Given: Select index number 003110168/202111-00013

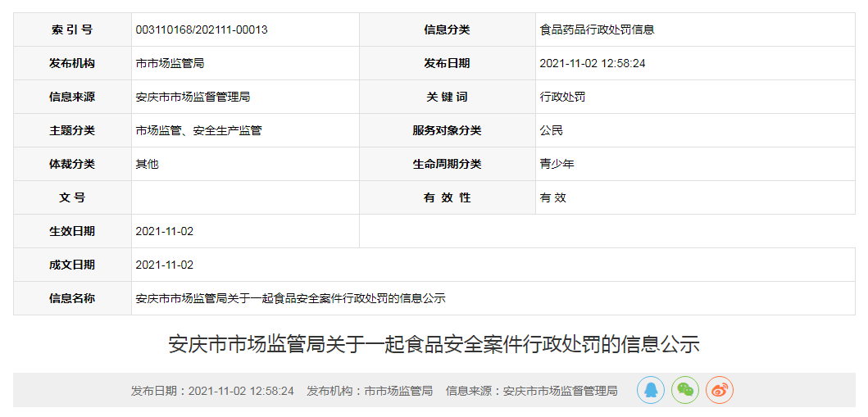Looking at the screenshot, I should [202, 29].
